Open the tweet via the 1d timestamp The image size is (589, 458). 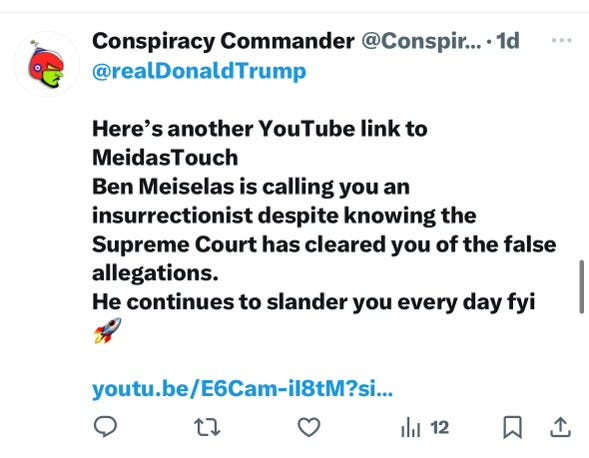pyautogui.click(x=508, y=41)
